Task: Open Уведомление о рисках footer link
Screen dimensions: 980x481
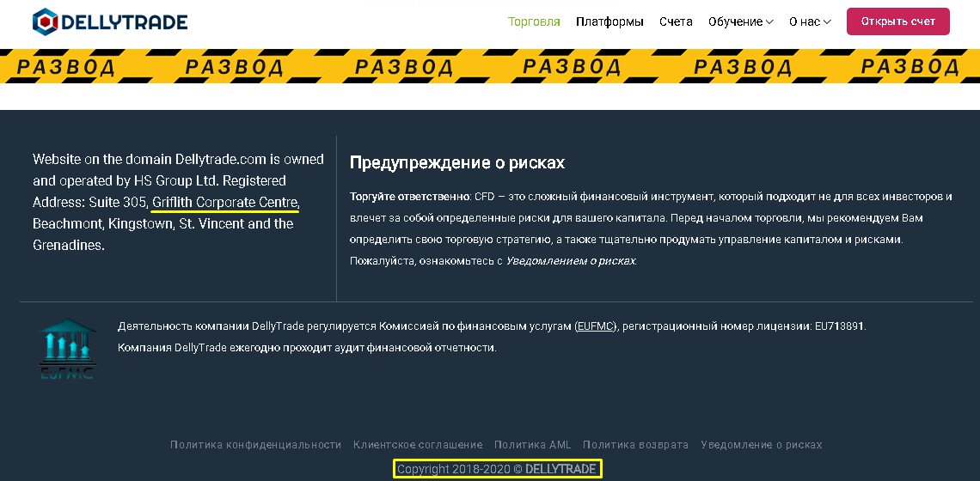Action: pos(762,445)
